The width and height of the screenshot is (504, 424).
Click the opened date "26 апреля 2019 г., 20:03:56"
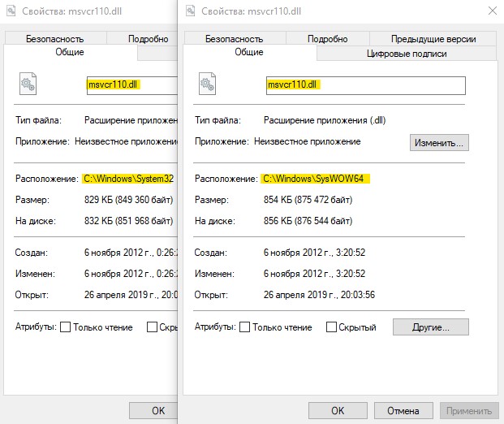(319, 295)
